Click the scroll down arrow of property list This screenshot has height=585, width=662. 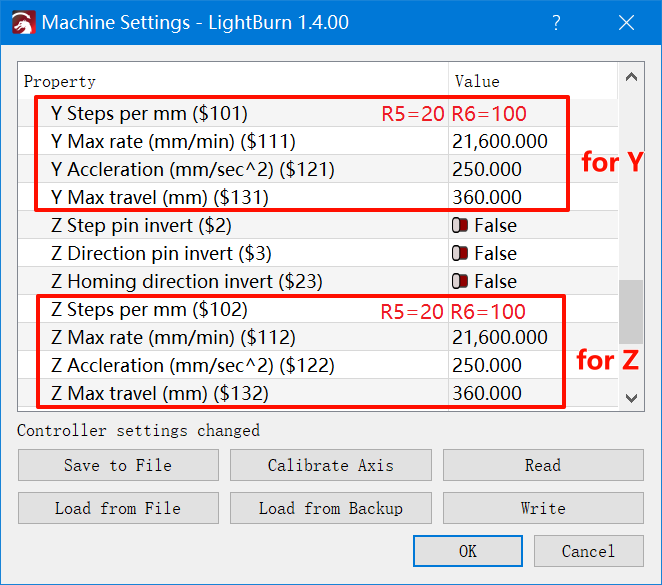(x=631, y=398)
